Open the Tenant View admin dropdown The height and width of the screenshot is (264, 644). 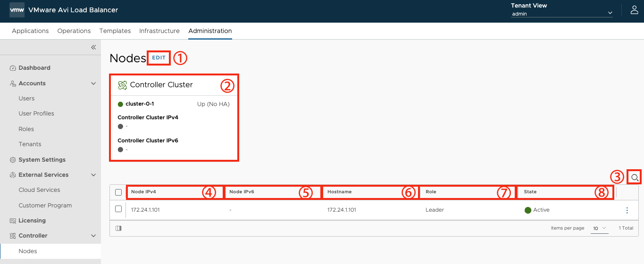coord(562,14)
